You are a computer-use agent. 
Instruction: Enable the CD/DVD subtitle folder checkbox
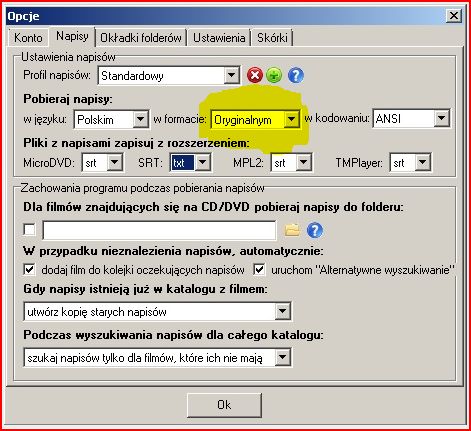(x=29, y=229)
